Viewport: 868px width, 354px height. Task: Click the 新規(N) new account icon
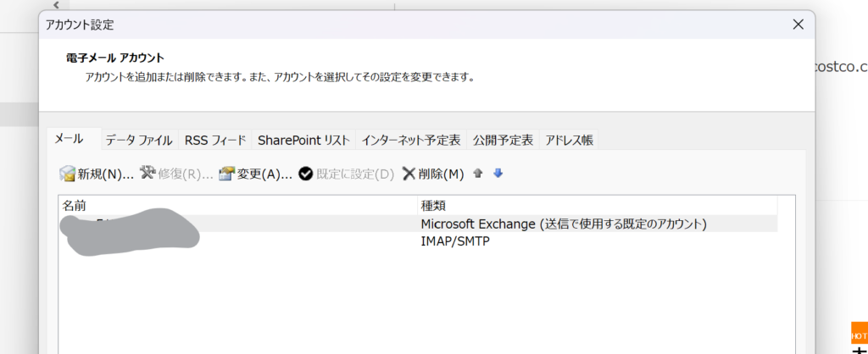68,174
